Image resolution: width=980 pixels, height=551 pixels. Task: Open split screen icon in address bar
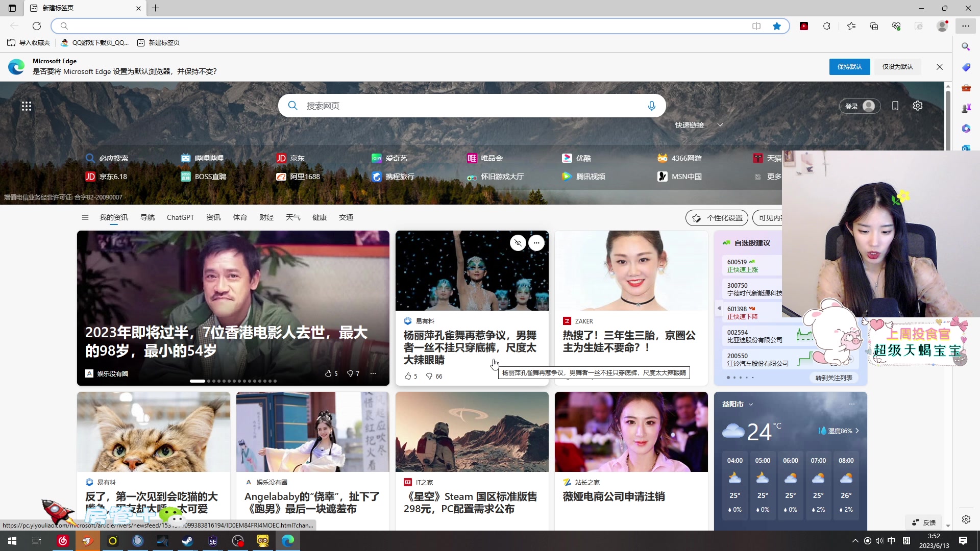pyautogui.click(x=756, y=26)
